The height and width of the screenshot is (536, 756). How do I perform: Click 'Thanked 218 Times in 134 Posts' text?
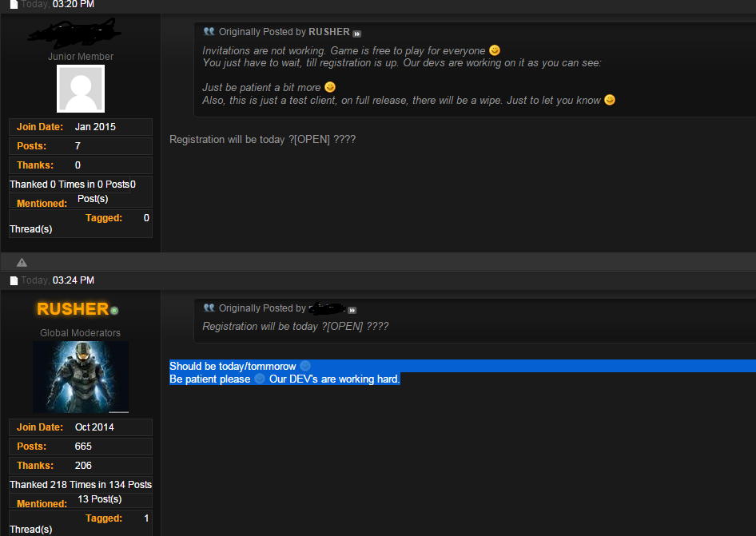[x=81, y=484]
